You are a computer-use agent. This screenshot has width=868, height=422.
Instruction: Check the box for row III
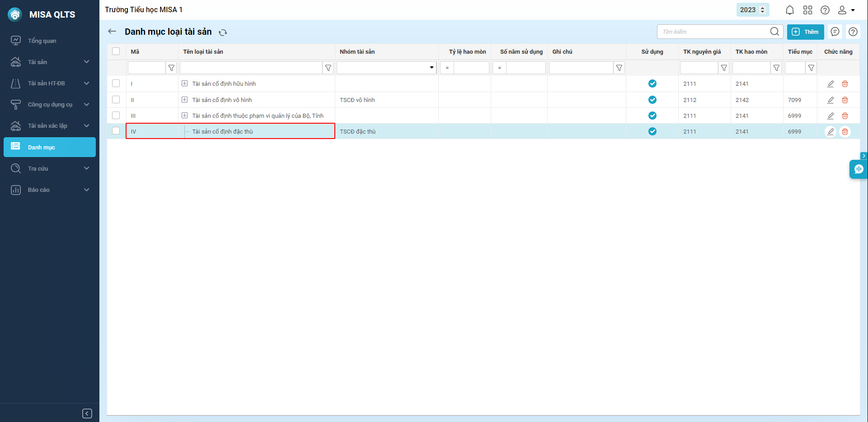pyautogui.click(x=116, y=116)
